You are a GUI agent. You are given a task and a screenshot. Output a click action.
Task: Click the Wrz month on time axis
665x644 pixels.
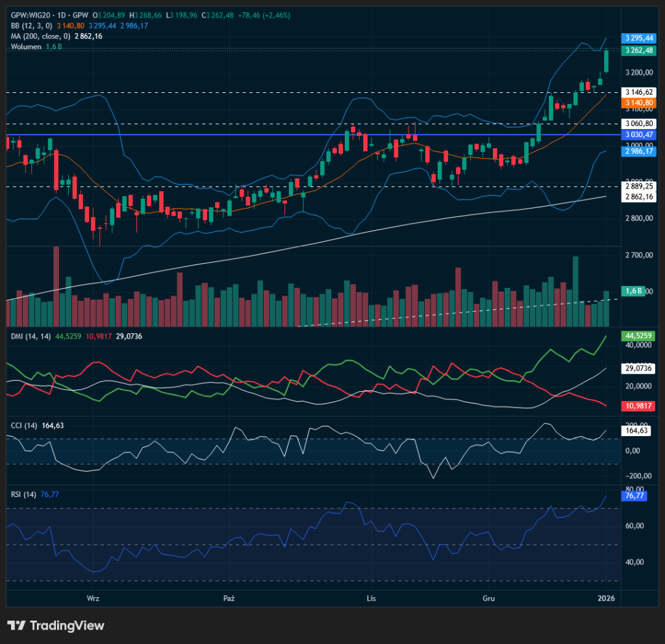click(x=93, y=597)
